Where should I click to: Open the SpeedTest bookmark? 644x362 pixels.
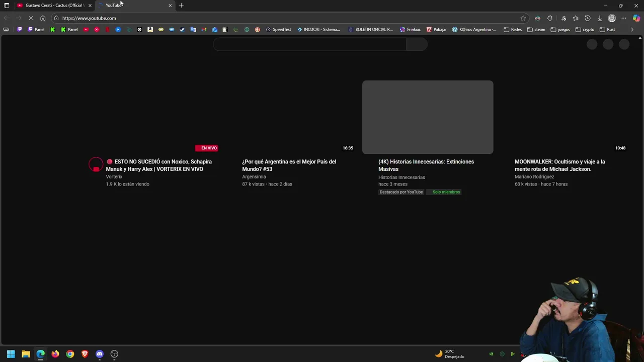tap(278, 29)
